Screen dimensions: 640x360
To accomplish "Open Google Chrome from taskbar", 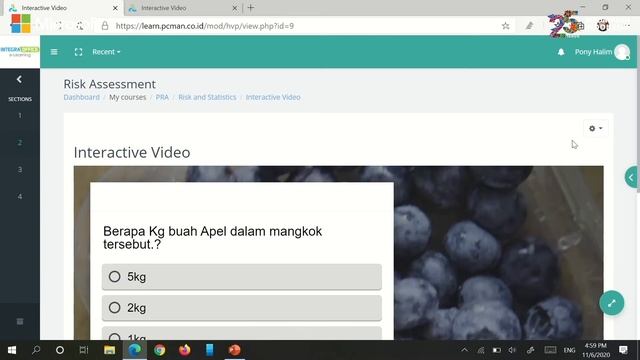I will [160, 350].
